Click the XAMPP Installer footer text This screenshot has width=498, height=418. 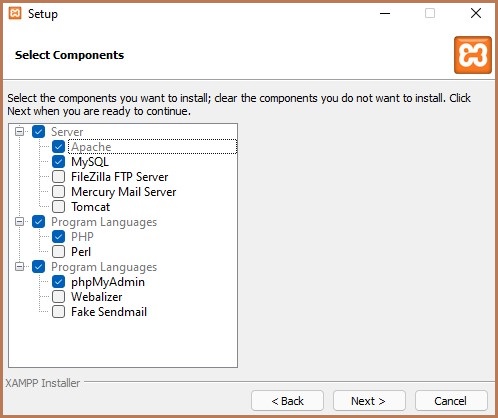(43, 383)
